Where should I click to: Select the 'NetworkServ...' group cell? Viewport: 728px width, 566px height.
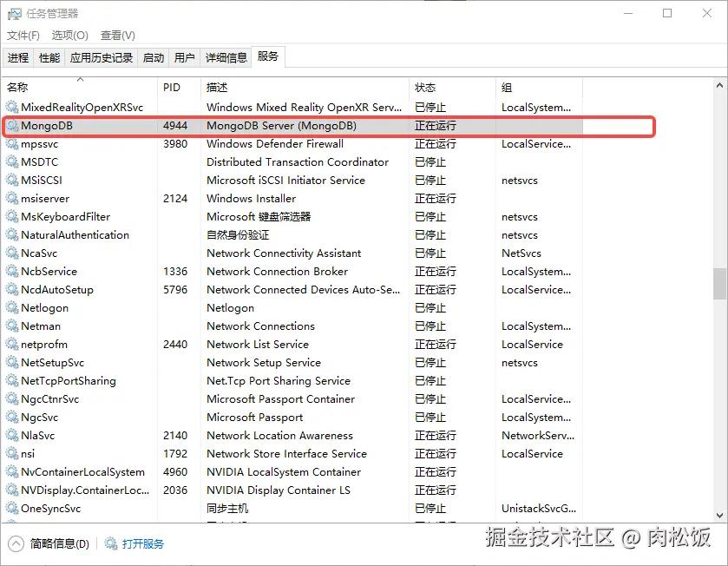[x=538, y=436]
